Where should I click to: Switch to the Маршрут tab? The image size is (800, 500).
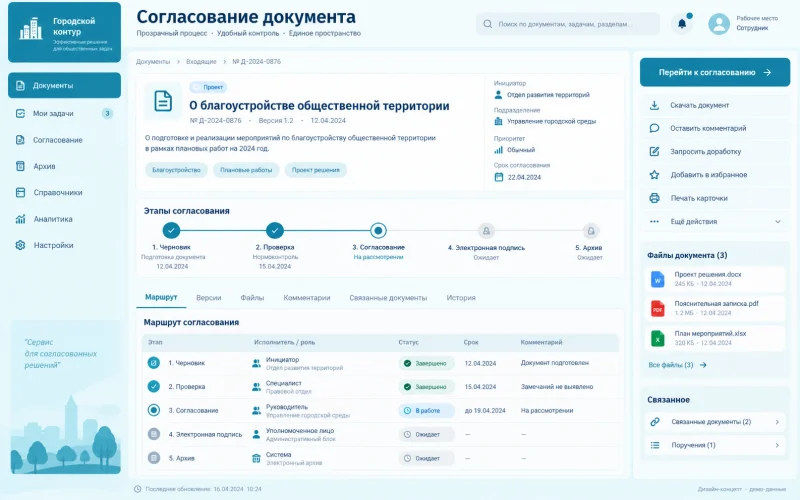161,297
